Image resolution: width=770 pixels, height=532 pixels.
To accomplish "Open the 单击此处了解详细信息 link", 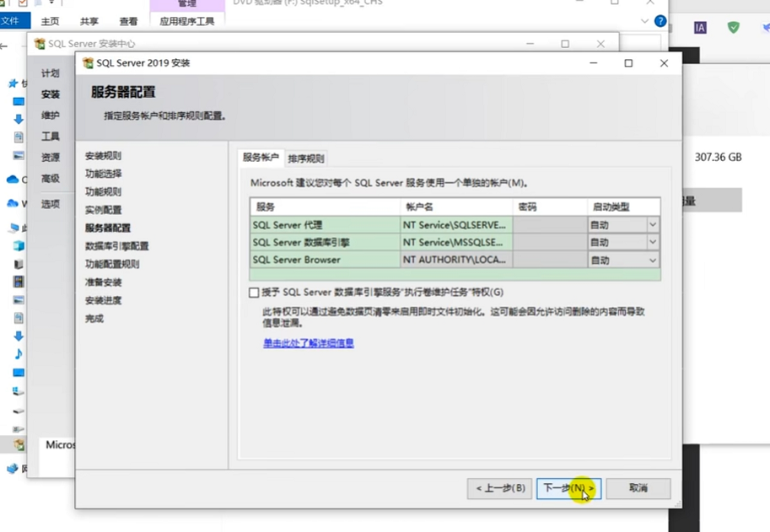I will pyautogui.click(x=309, y=343).
